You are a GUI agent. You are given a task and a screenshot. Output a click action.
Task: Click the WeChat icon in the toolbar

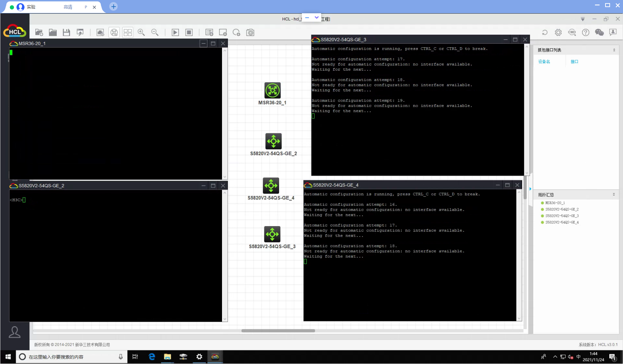pos(599,33)
